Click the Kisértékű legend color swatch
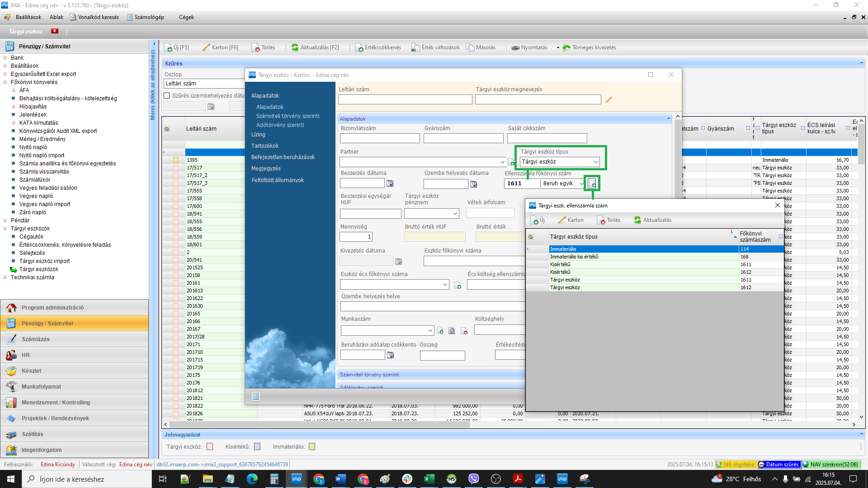 (257, 447)
